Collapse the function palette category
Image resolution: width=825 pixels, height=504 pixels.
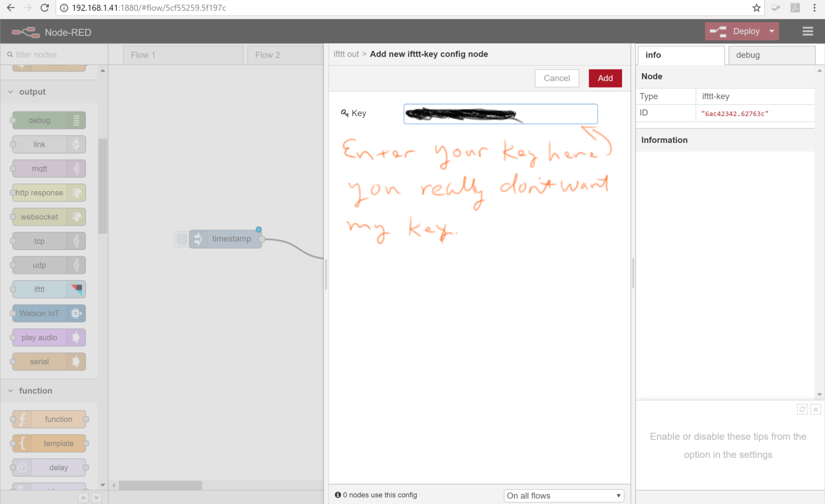11,391
